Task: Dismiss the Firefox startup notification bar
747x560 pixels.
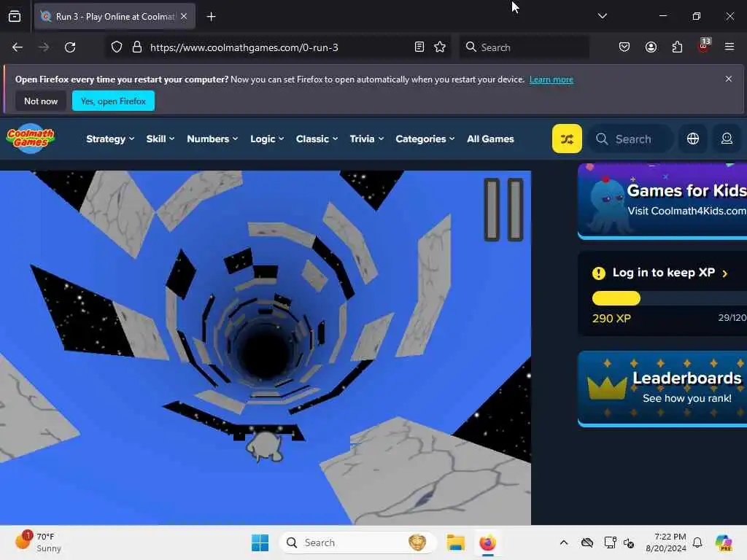Action: tap(729, 79)
